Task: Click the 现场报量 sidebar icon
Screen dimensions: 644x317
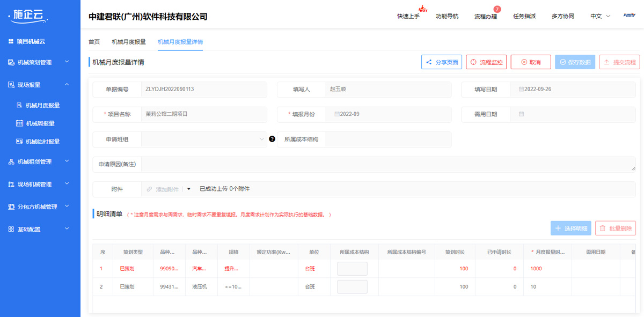Action: [x=11, y=85]
